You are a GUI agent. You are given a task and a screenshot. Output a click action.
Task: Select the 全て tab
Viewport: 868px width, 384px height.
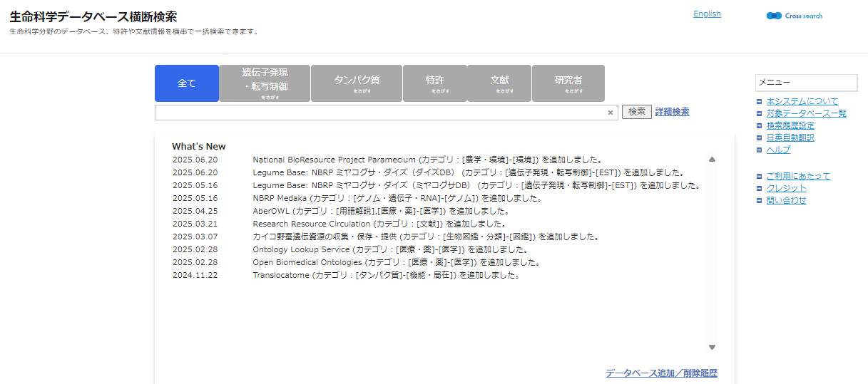coord(187,83)
